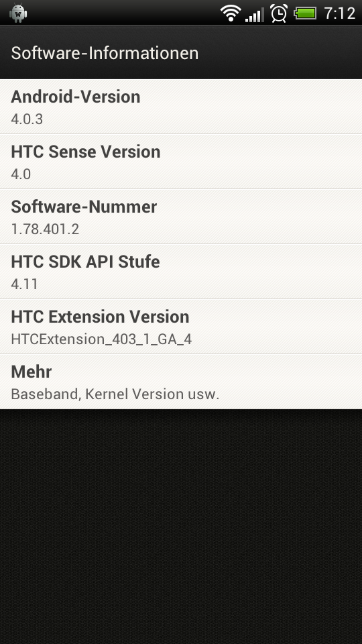Tap Baseband, Kernel Version usw. subtitle
This screenshot has width=362, height=644.
[x=115, y=394]
